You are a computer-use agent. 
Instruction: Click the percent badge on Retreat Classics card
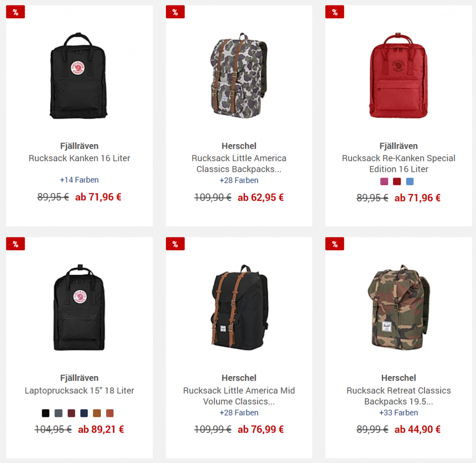[x=335, y=244]
